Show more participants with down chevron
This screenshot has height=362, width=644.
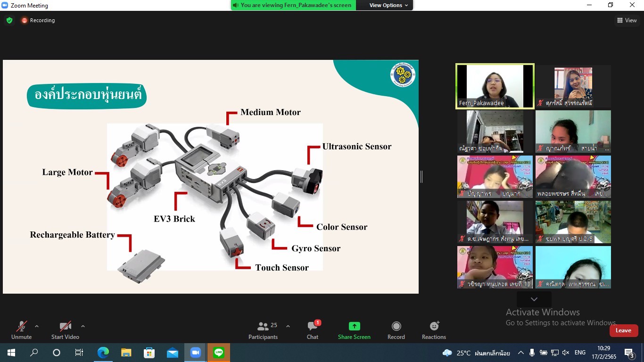click(x=534, y=299)
